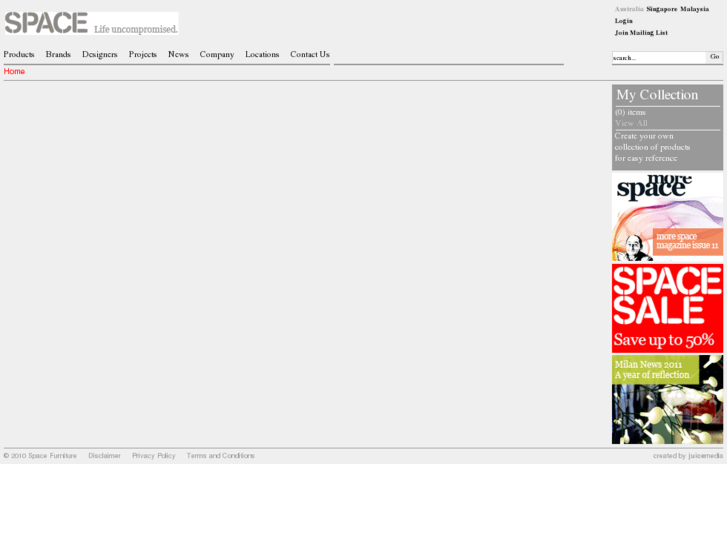Open the Contact Us page
The image size is (727, 545).
click(310, 54)
